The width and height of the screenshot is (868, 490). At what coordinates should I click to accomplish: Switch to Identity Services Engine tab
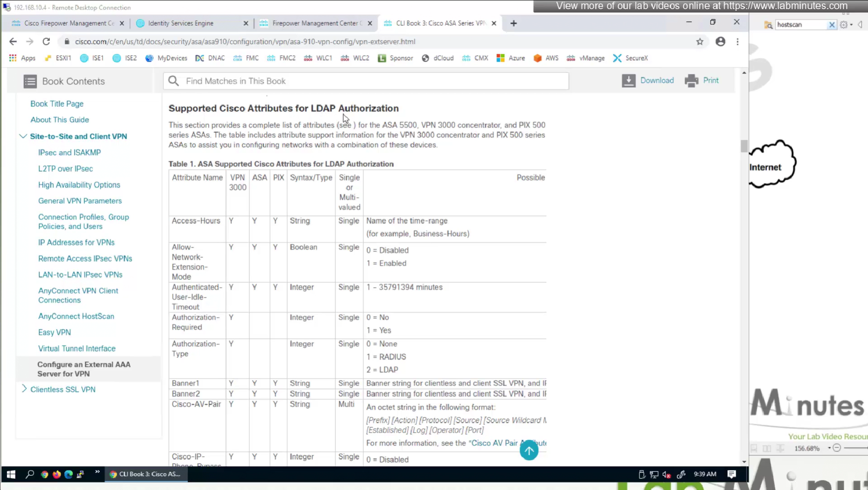[181, 23]
